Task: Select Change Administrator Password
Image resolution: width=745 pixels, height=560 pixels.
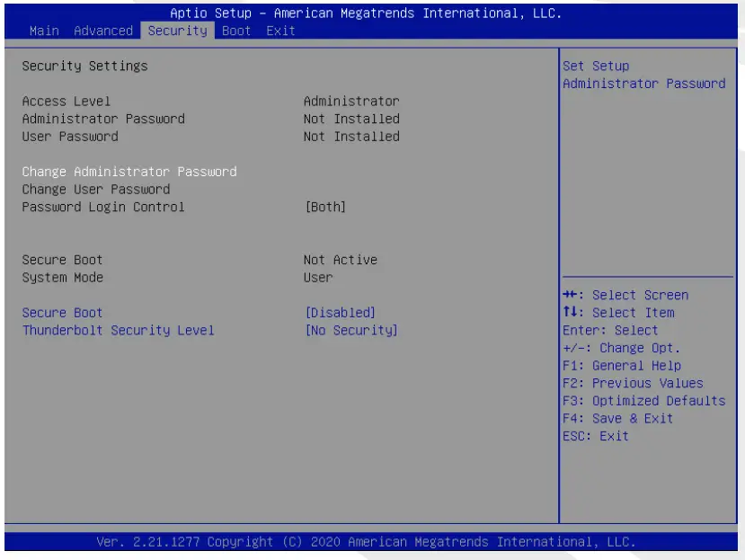Action: (129, 172)
